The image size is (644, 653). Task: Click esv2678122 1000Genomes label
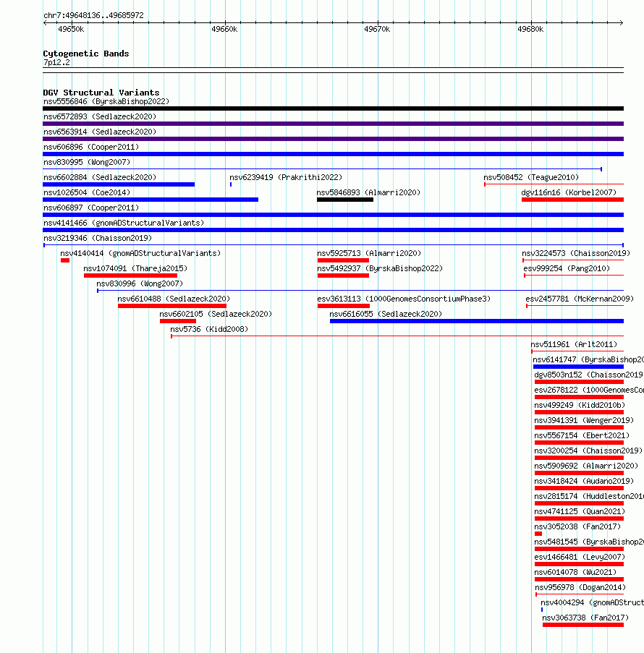(589, 390)
